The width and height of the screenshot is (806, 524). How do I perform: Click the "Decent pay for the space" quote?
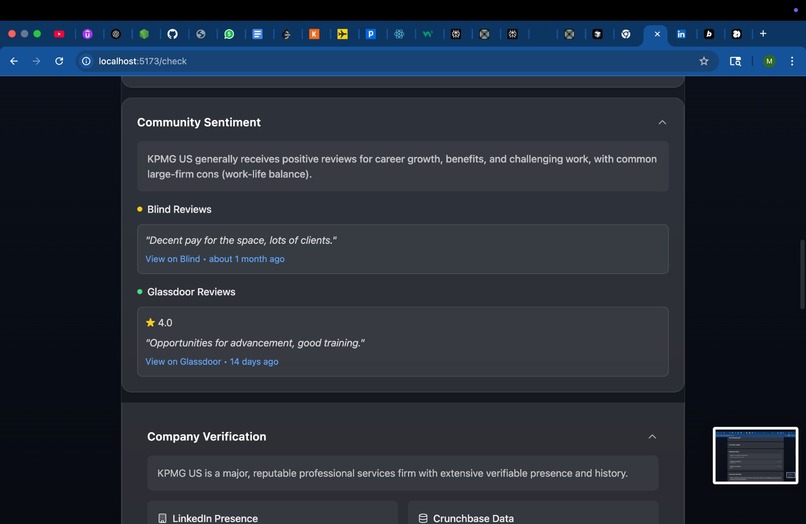(x=241, y=240)
